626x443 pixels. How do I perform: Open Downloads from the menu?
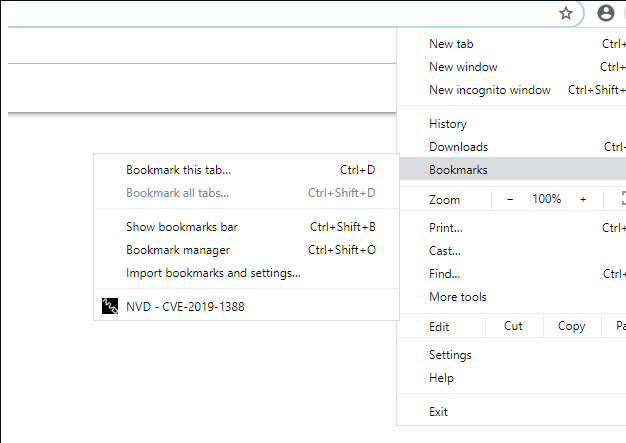[x=458, y=147]
